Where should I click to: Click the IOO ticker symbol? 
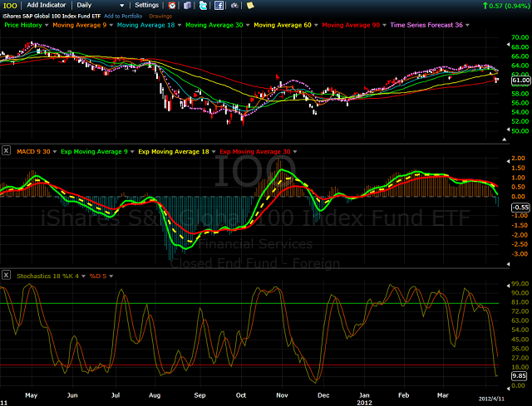(10, 6)
